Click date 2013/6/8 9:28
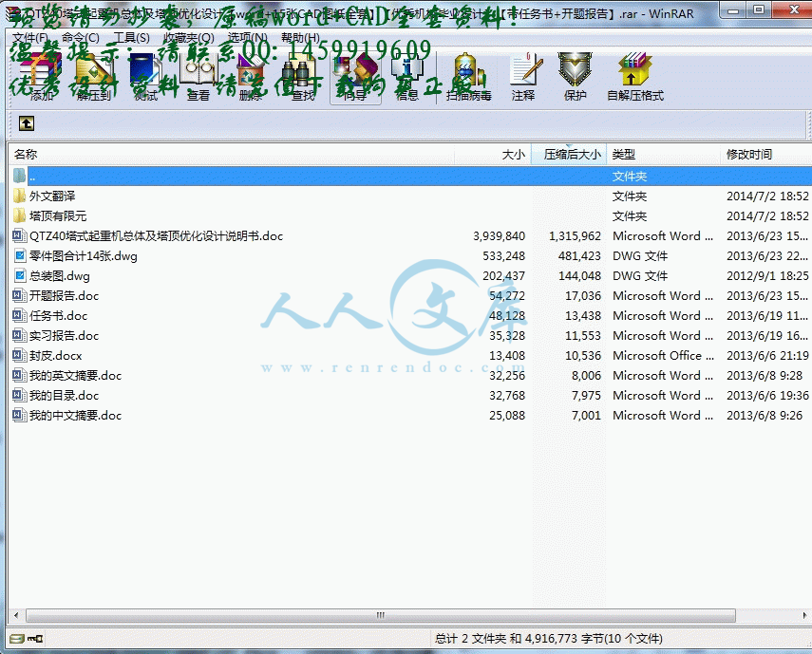The width and height of the screenshot is (812, 654). tap(765, 376)
